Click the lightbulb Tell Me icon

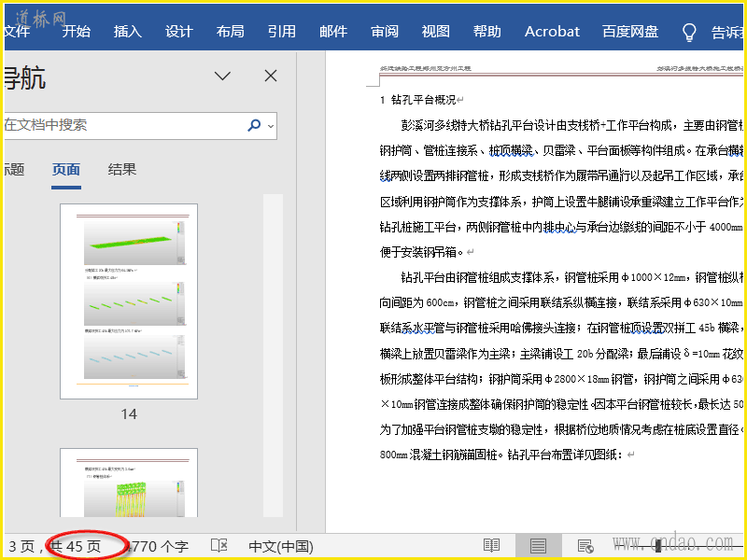(x=689, y=33)
